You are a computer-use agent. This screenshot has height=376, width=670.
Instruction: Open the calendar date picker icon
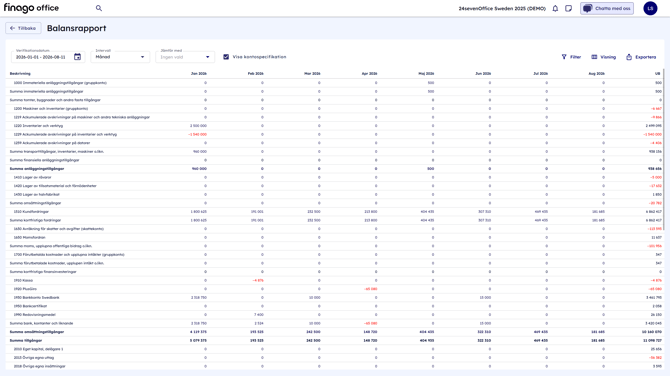point(77,57)
